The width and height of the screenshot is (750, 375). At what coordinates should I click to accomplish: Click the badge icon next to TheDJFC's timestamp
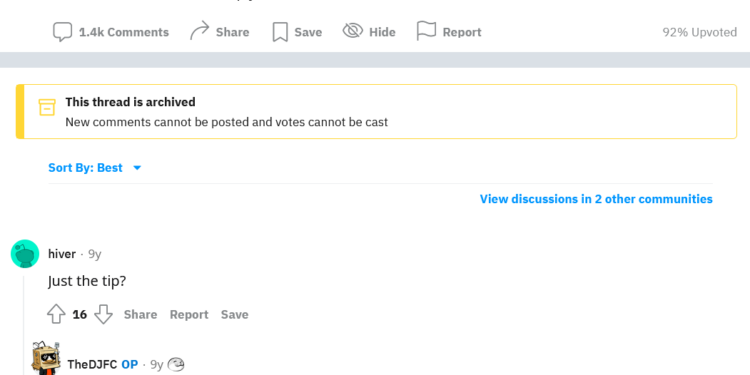pos(176,364)
